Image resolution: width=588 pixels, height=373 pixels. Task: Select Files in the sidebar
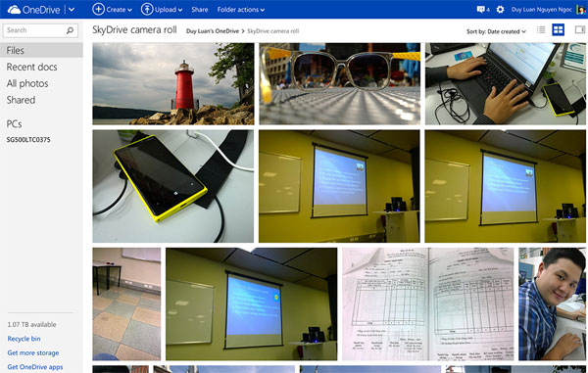pyautogui.click(x=41, y=50)
